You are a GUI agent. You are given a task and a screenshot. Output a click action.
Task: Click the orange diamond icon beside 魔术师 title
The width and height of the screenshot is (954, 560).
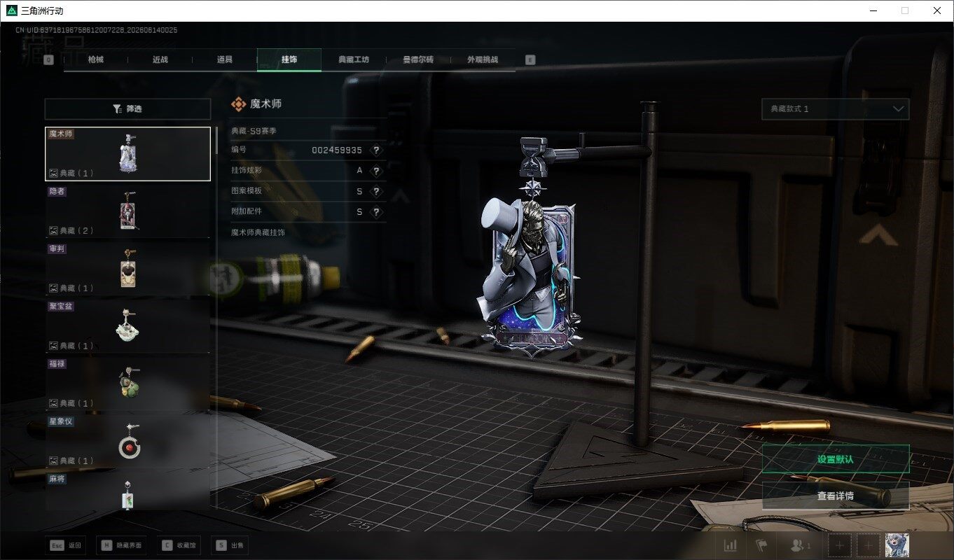238,104
